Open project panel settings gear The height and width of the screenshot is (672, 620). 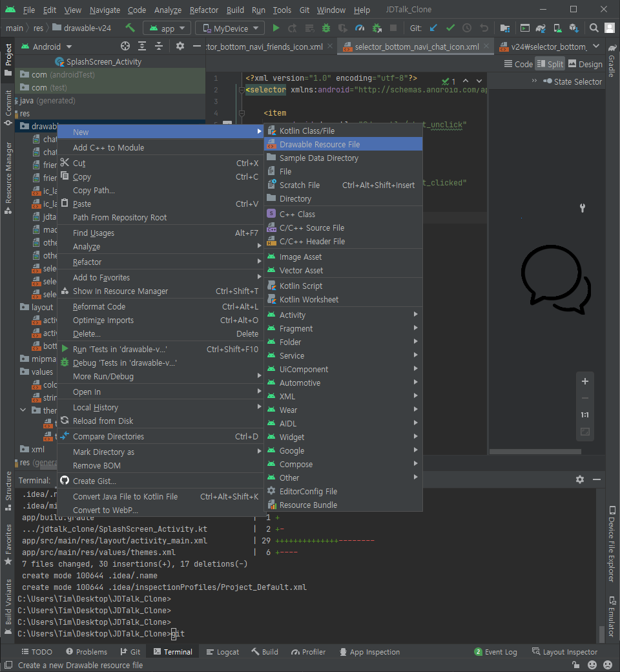point(180,47)
